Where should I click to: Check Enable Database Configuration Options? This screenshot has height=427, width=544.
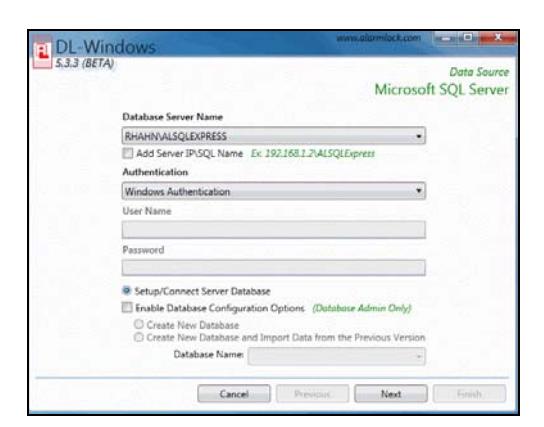tap(127, 308)
